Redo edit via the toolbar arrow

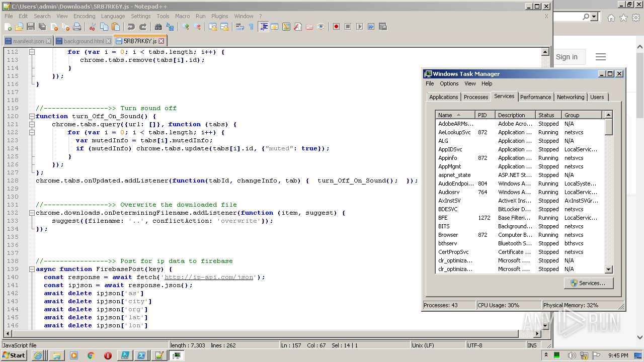point(143,27)
